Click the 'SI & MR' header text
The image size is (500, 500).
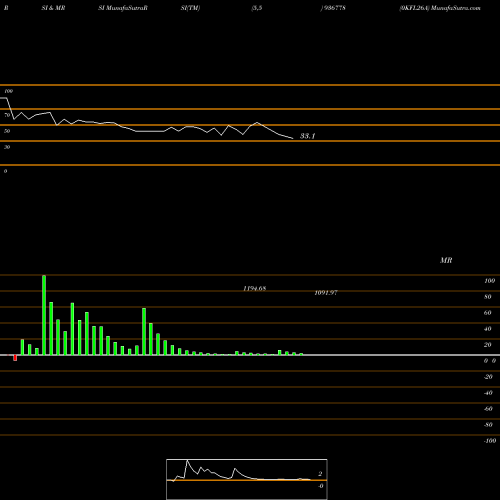pos(53,8)
